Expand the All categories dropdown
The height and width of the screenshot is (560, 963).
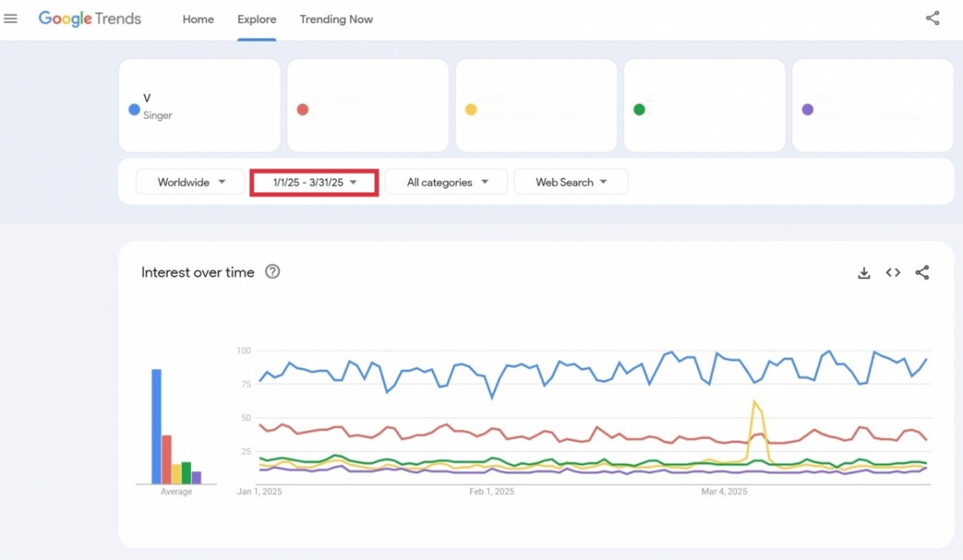point(446,182)
